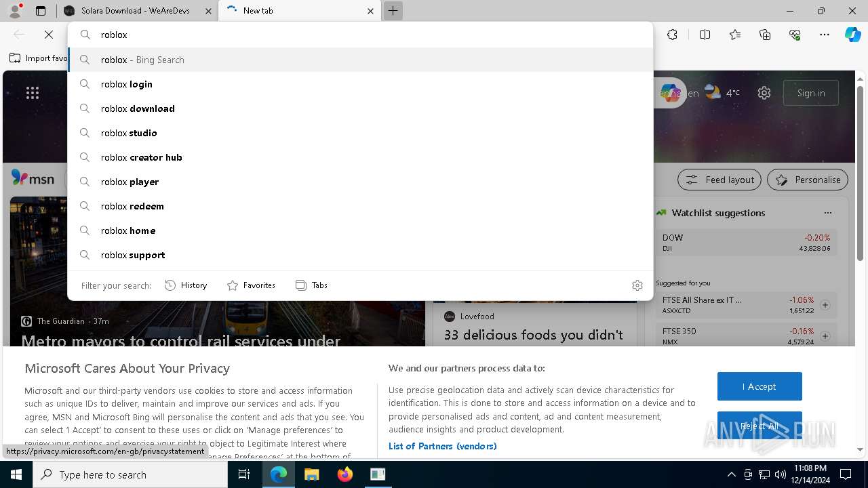
Task: Select 'roblox login' suggestion
Action: [360, 84]
